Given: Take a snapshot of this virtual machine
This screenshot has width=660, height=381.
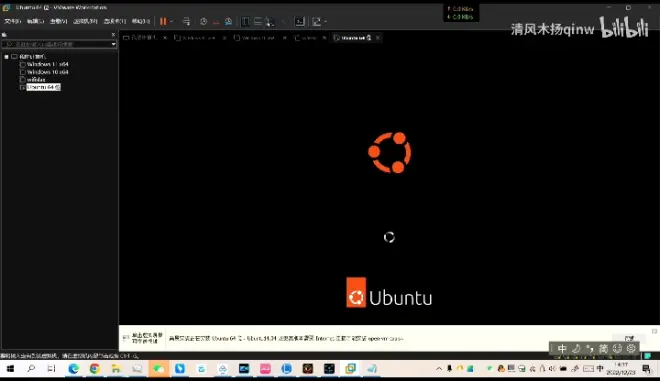Looking at the screenshot, I should [203, 21].
